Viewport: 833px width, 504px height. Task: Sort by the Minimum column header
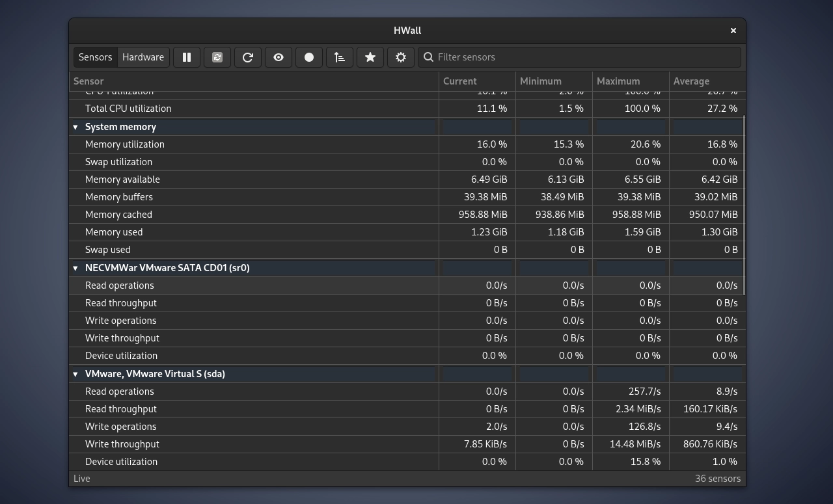[x=554, y=81]
